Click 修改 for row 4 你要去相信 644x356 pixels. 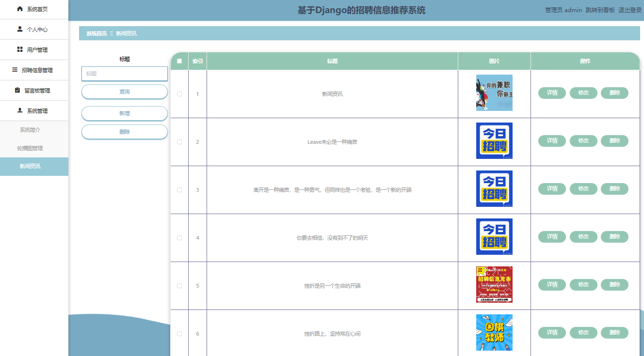pos(583,237)
